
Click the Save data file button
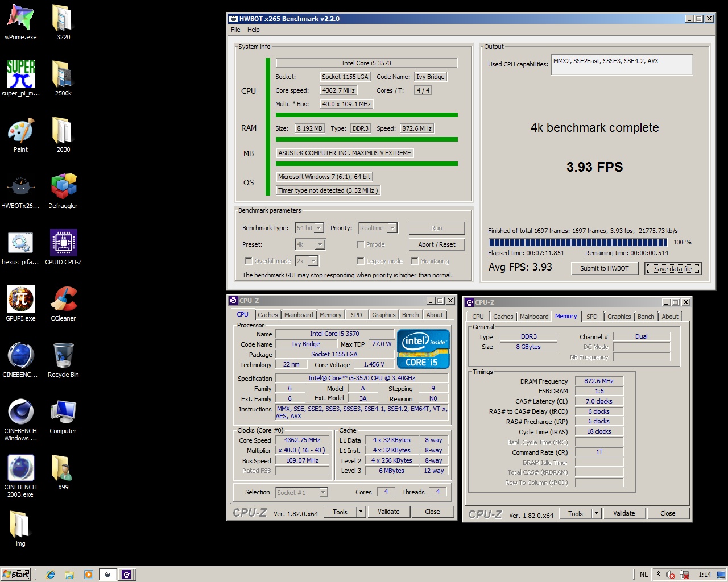pyautogui.click(x=673, y=268)
